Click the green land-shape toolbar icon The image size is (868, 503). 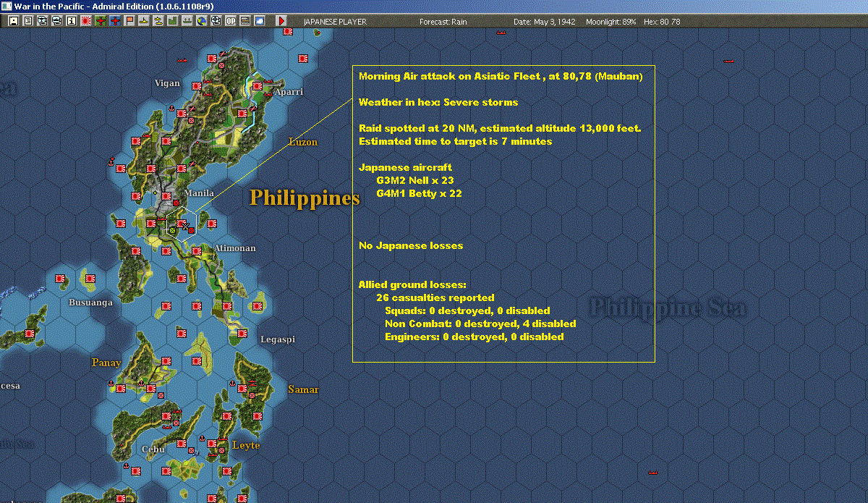(172, 21)
